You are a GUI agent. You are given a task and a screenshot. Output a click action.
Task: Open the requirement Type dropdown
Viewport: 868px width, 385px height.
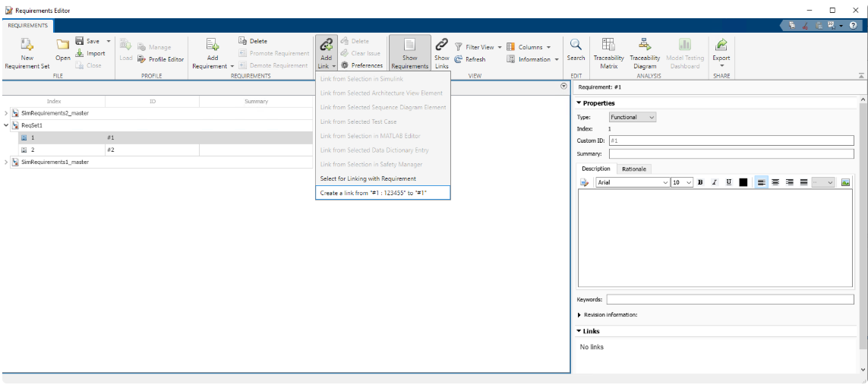pyautogui.click(x=632, y=117)
